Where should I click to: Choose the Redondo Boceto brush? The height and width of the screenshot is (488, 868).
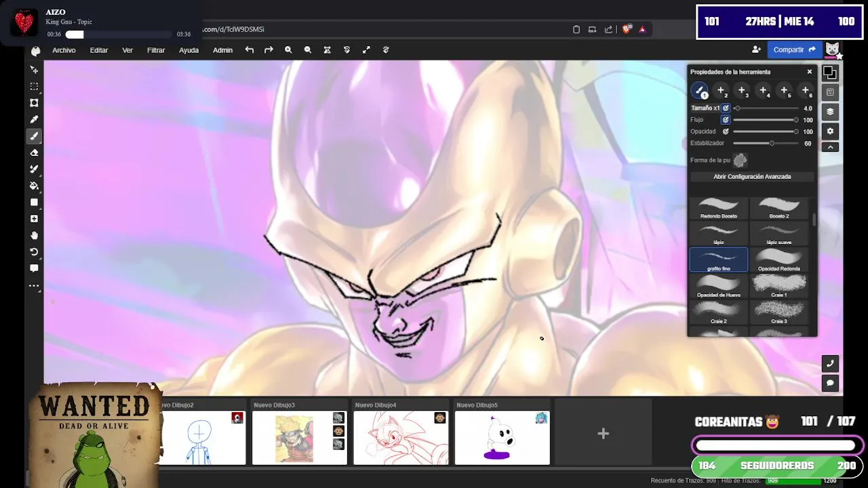(719, 208)
